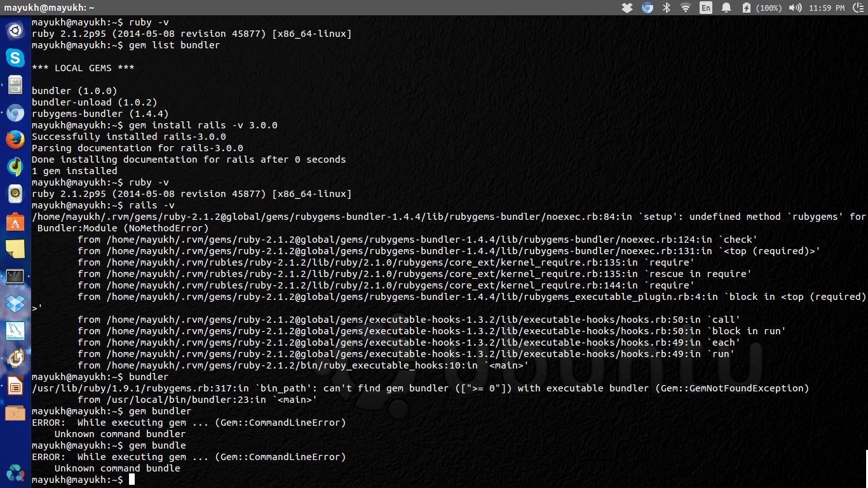Click the 'from /usr/local/bin/bundler:23:in `<main>'' line
This screenshot has width=868, height=488.
(197, 400)
